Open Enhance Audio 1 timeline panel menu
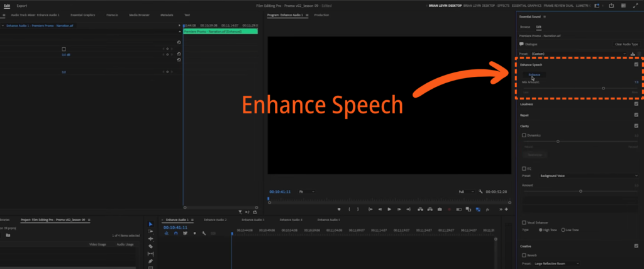This screenshot has height=269, width=644. 192,220
